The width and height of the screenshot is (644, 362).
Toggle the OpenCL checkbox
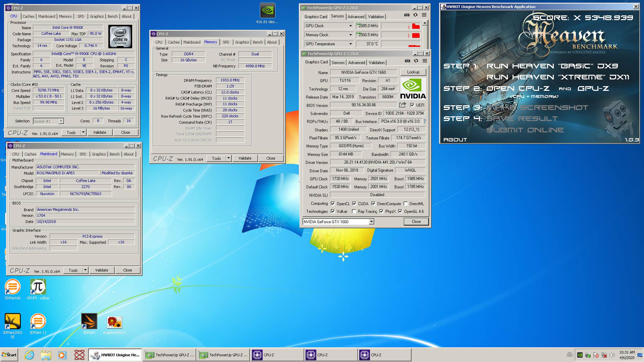[x=333, y=203]
